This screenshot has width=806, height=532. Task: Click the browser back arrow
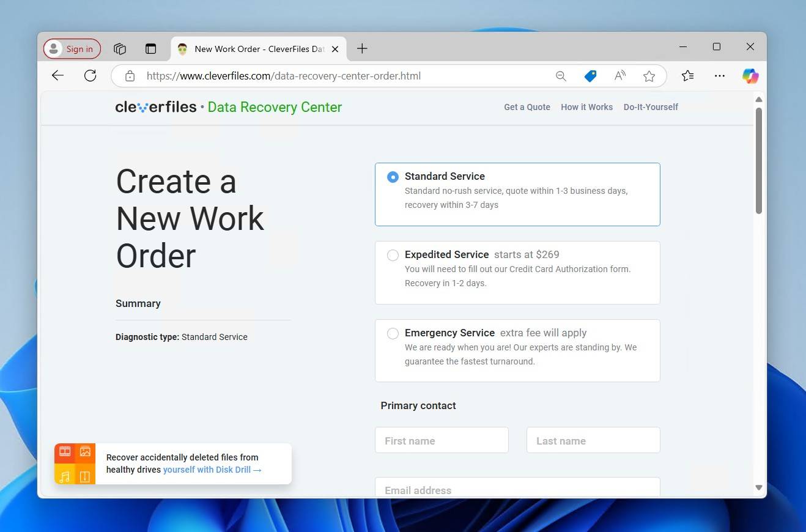(x=57, y=76)
